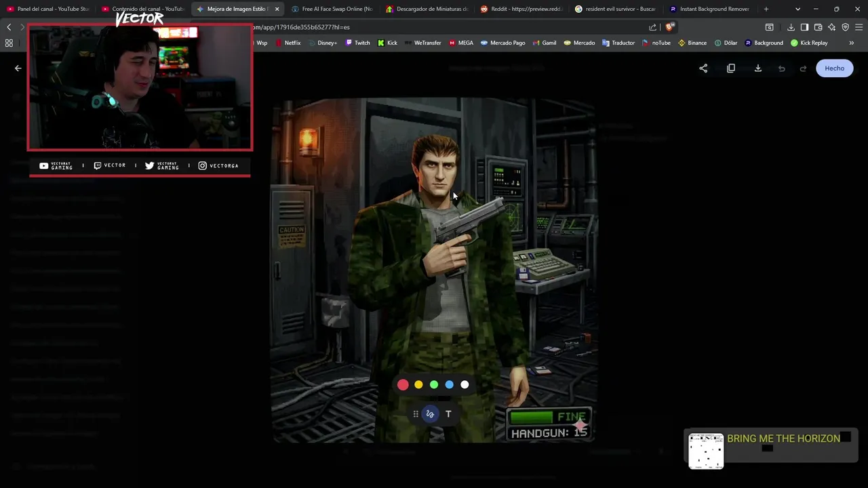
Task: Open the Mercado Pago bookmark
Action: (502, 43)
